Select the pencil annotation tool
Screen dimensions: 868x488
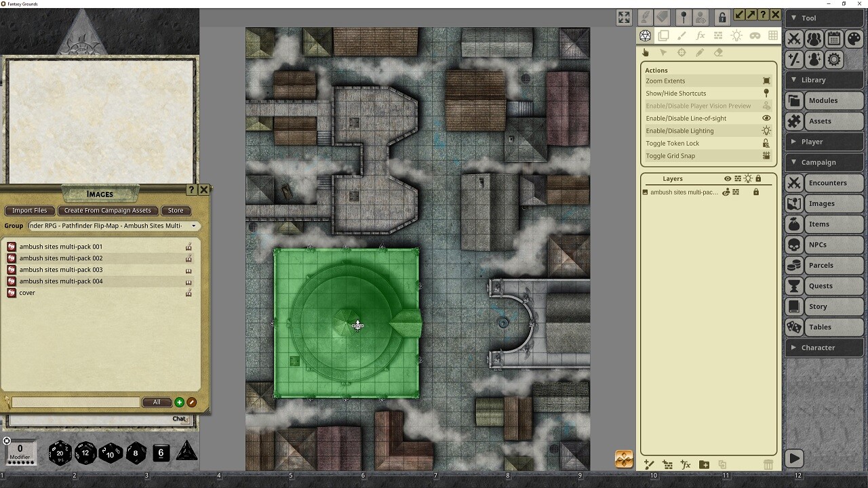click(x=700, y=52)
